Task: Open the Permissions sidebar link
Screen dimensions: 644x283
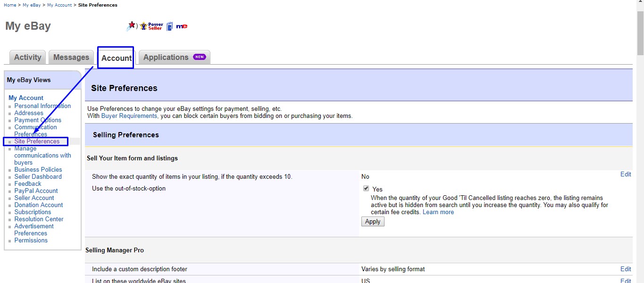Action: 31,240
